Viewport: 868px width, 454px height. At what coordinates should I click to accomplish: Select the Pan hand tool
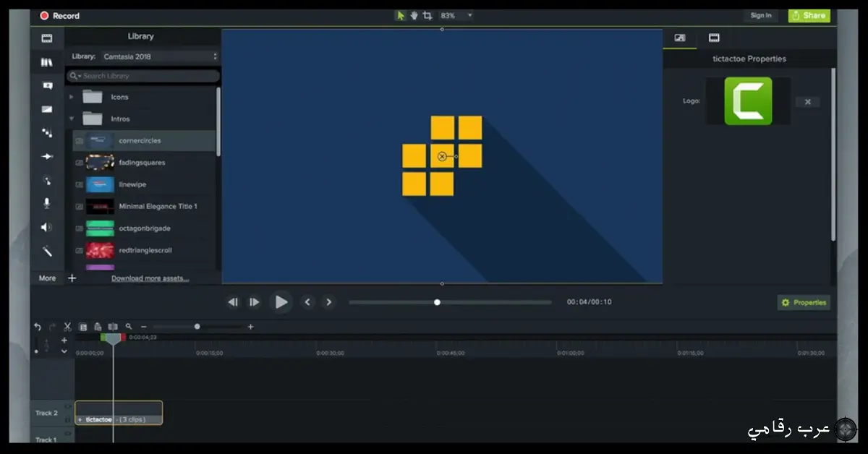414,15
